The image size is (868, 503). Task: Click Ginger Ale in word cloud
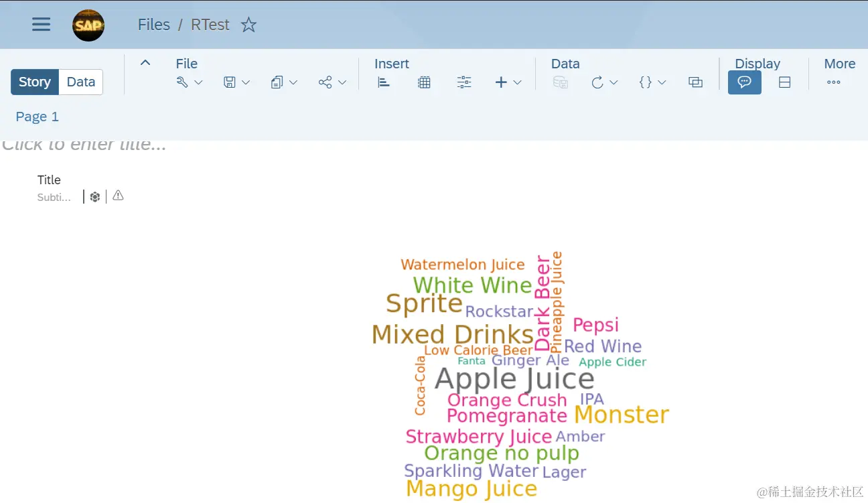[530, 360]
